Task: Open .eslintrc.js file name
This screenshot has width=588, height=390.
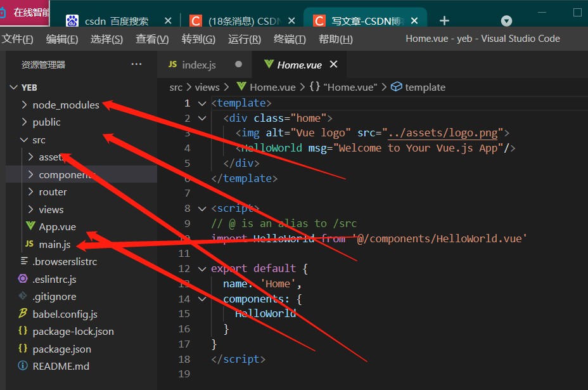Action: (x=54, y=279)
